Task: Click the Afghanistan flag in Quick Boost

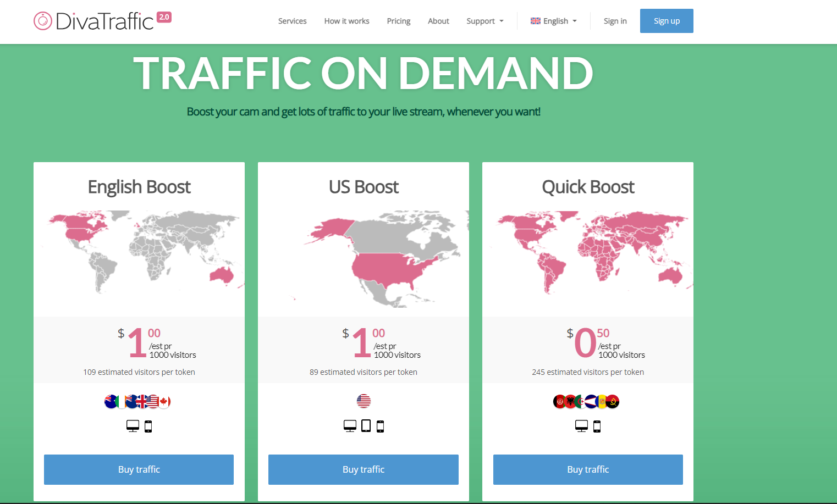Action: (x=559, y=401)
